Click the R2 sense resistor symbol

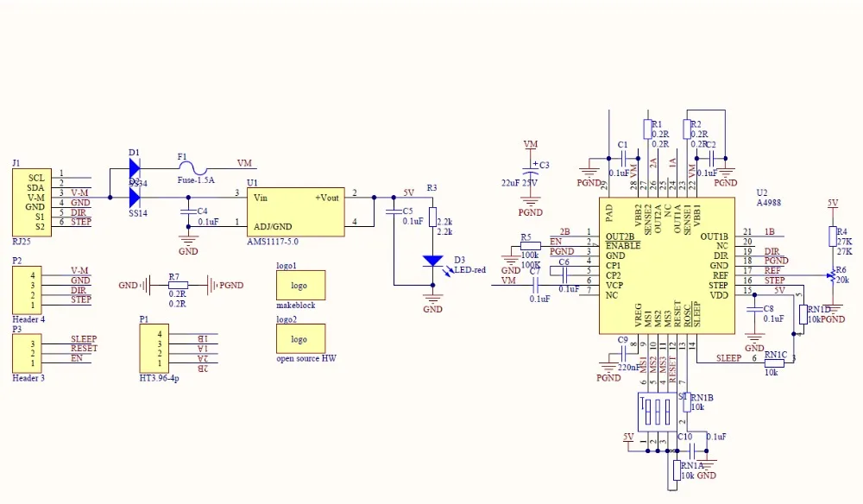687,129
